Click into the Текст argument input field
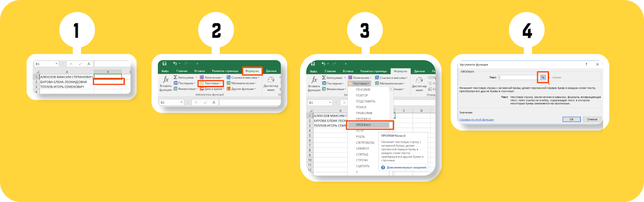Screen dimensions: 644x202 pyautogui.click(x=518, y=77)
